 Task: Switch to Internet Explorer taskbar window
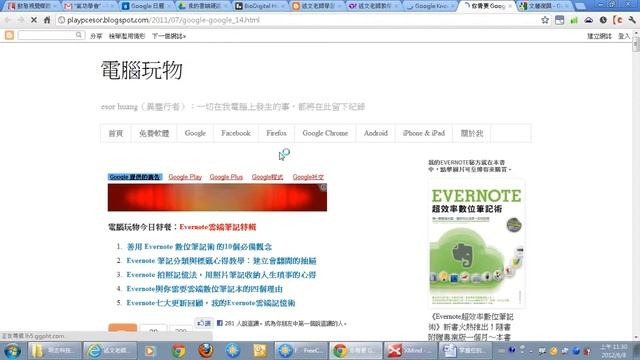tap(110, 351)
